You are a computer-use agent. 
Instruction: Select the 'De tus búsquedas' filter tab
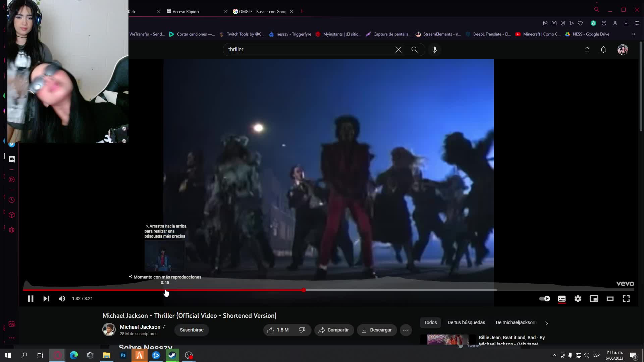click(466, 322)
